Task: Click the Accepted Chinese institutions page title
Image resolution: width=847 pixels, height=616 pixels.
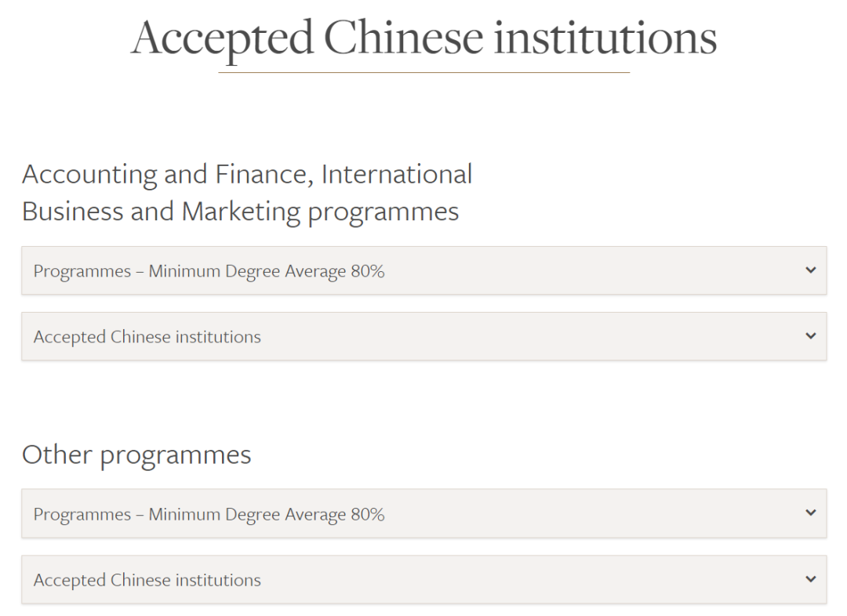Action: [x=423, y=37]
